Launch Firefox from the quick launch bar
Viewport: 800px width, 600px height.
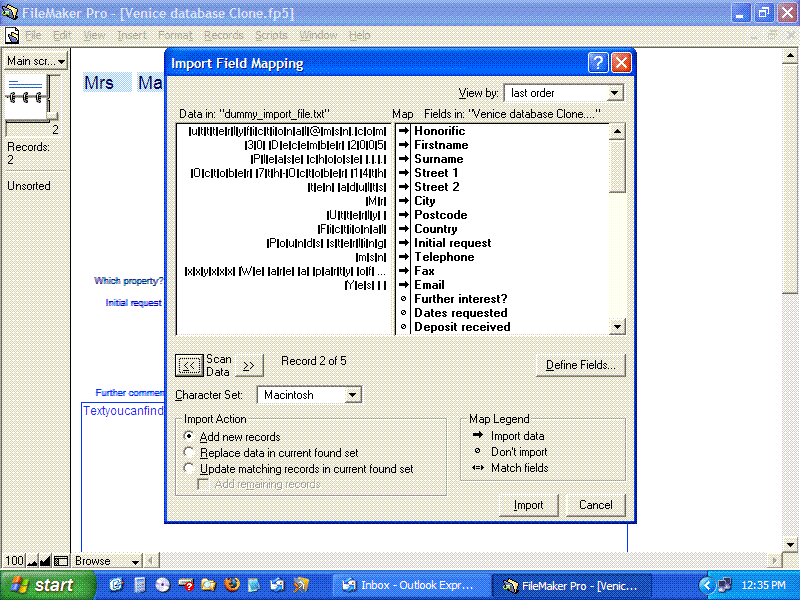(x=232, y=585)
